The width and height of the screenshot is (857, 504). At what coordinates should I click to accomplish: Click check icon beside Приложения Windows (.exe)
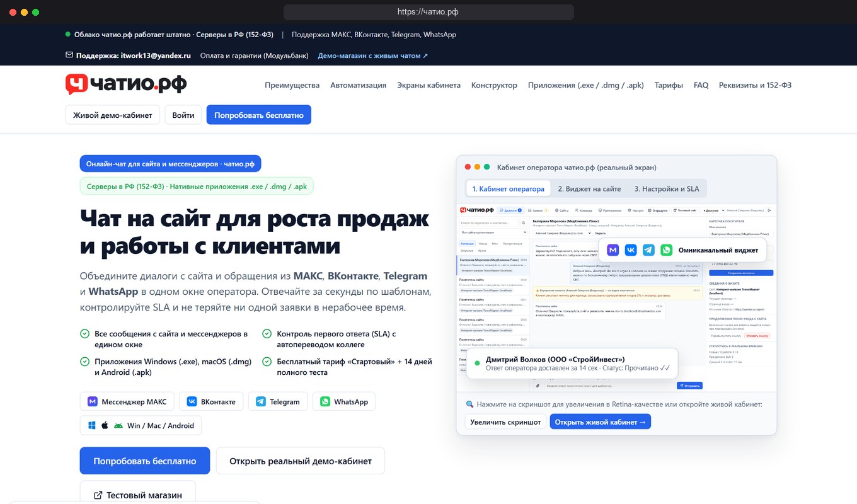84,362
